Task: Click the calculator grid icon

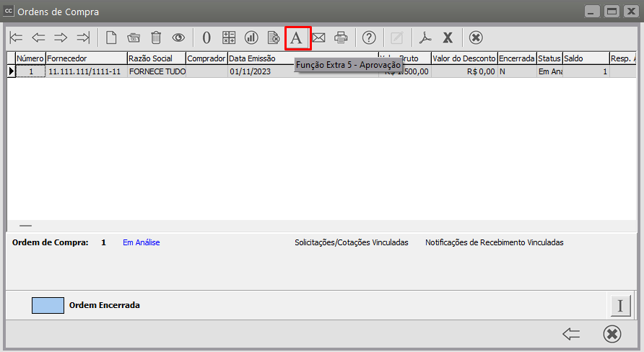Action: click(x=229, y=38)
